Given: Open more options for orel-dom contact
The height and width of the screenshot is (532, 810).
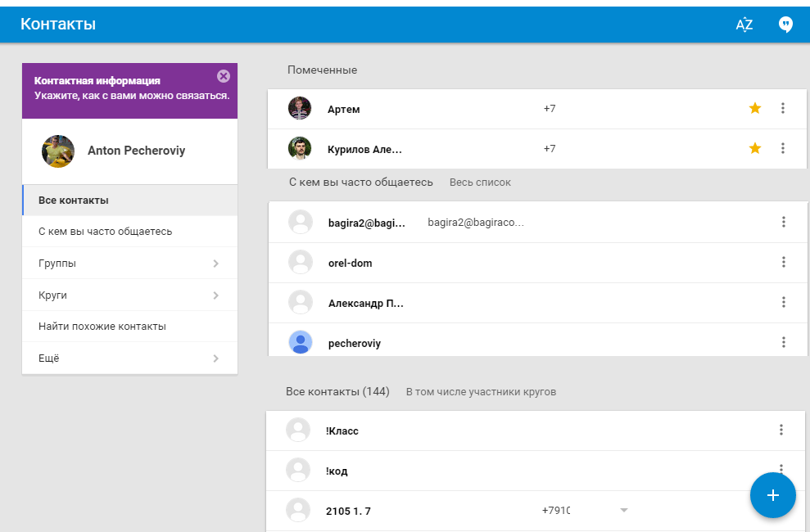Looking at the screenshot, I should [x=784, y=262].
